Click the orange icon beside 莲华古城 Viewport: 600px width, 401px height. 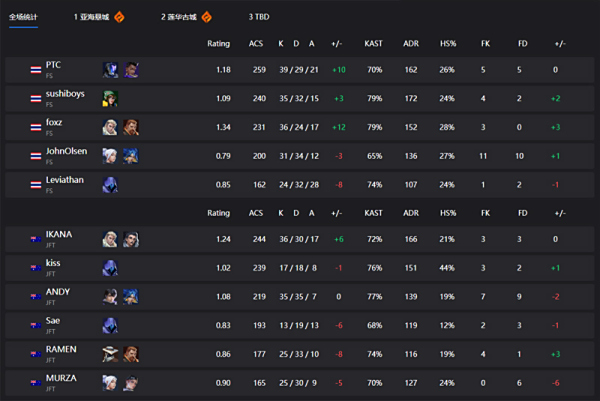(x=207, y=17)
